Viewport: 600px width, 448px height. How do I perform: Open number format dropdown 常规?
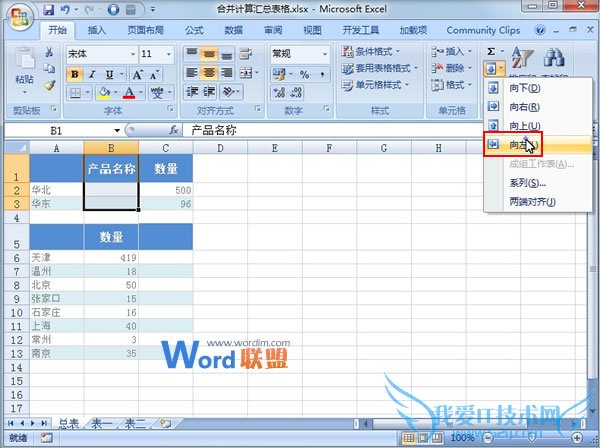(x=325, y=54)
